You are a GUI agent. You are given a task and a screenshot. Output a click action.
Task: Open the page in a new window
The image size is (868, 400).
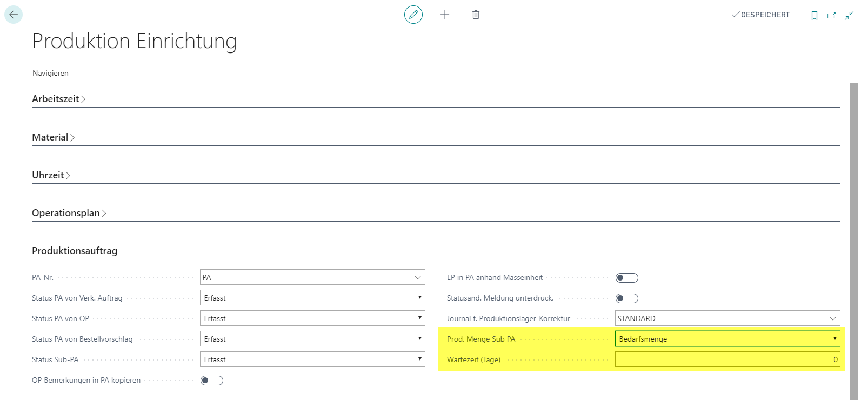831,15
